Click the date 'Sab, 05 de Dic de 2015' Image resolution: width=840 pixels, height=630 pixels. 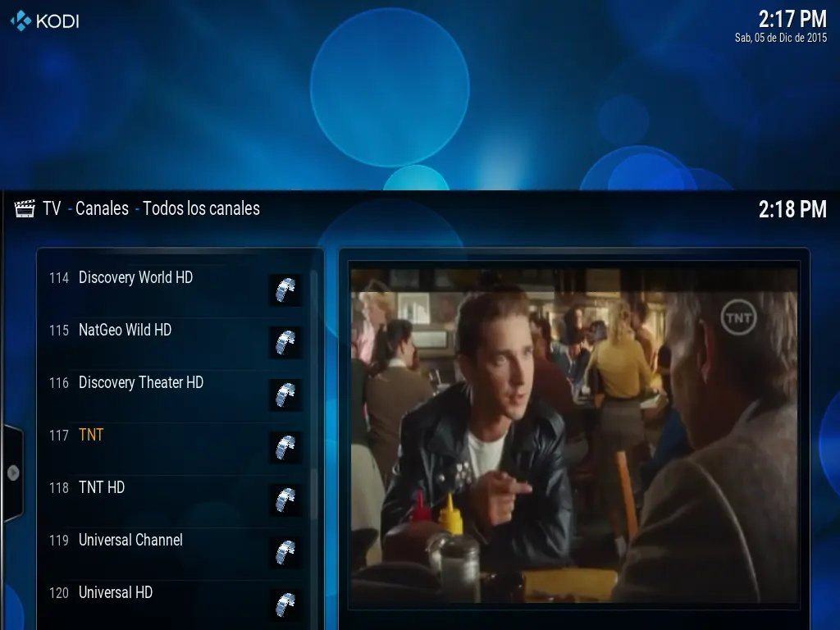(x=781, y=38)
